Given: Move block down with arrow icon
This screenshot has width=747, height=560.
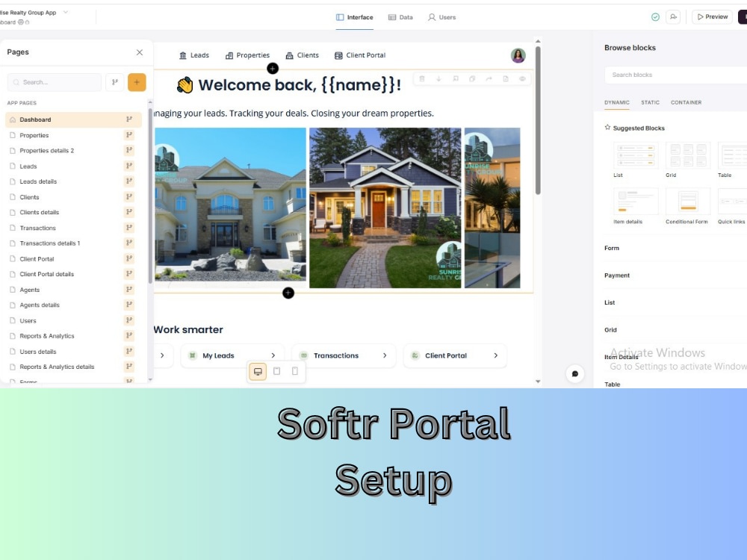Looking at the screenshot, I should click(438, 78).
